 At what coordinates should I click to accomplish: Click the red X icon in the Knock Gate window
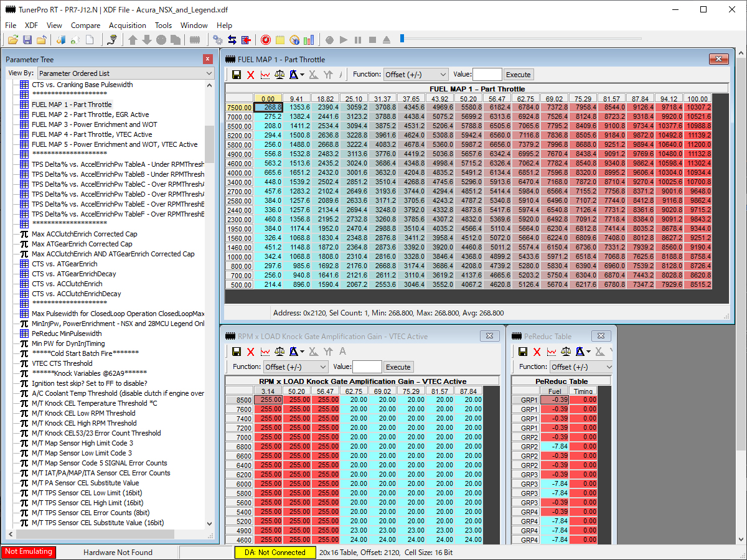tap(251, 352)
